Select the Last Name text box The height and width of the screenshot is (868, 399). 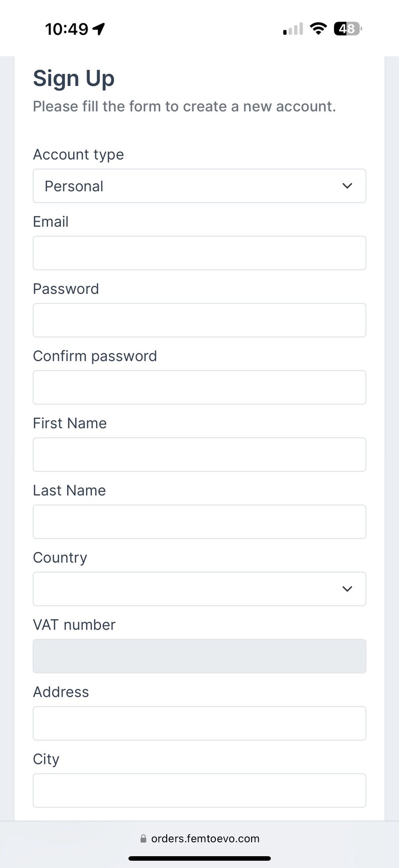click(x=199, y=522)
